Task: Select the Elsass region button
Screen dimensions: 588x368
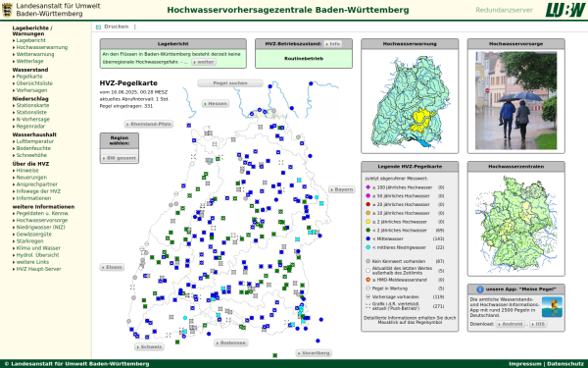Action: click(x=112, y=267)
